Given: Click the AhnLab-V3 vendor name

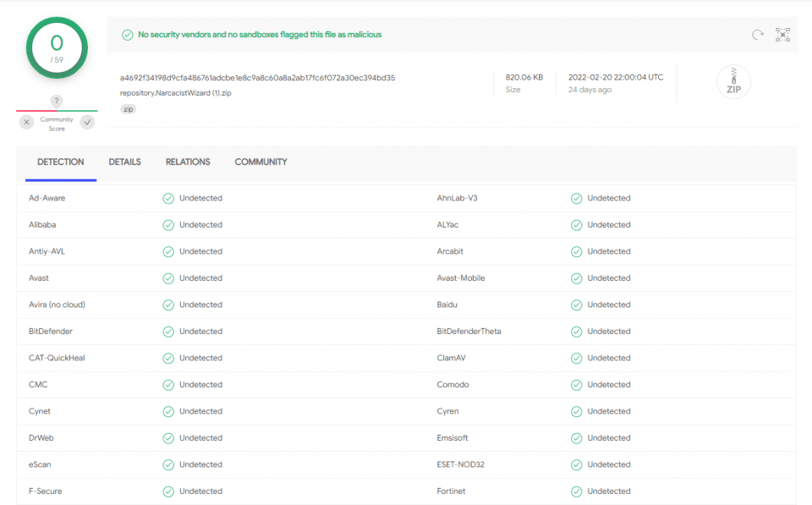Looking at the screenshot, I should point(458,198).
